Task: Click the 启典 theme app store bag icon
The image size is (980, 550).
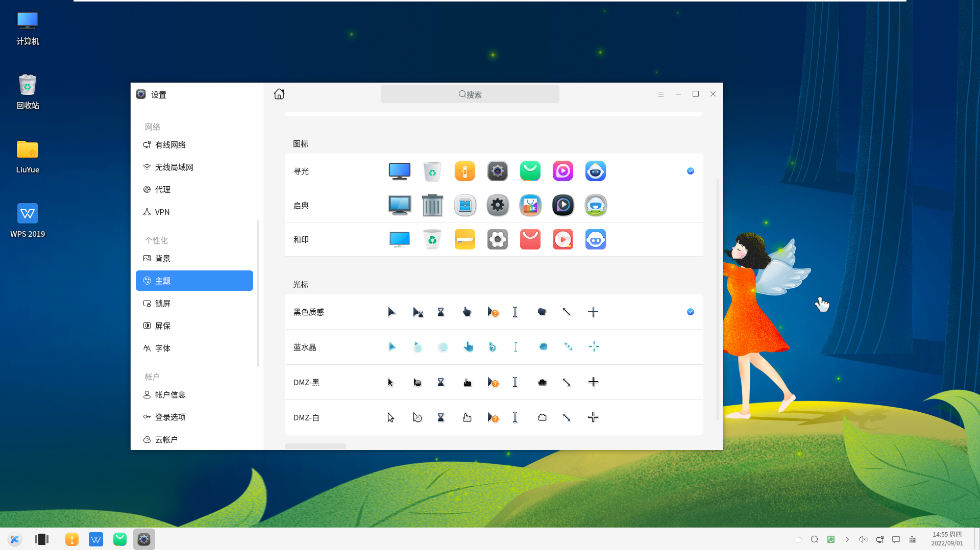Action: [530, 205]
